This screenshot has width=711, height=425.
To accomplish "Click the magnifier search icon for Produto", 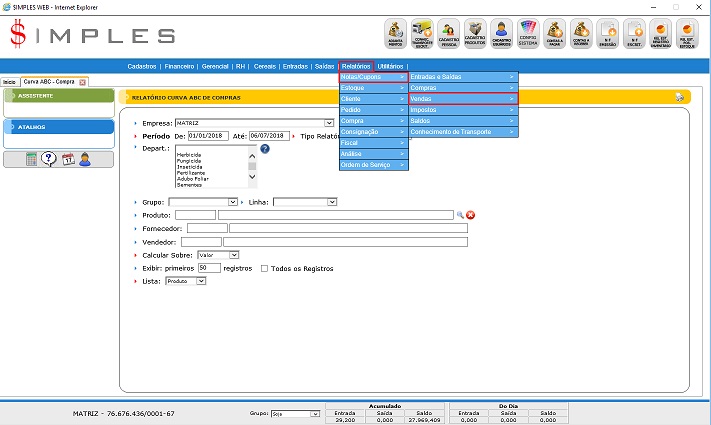I will (x=460, y=215).
